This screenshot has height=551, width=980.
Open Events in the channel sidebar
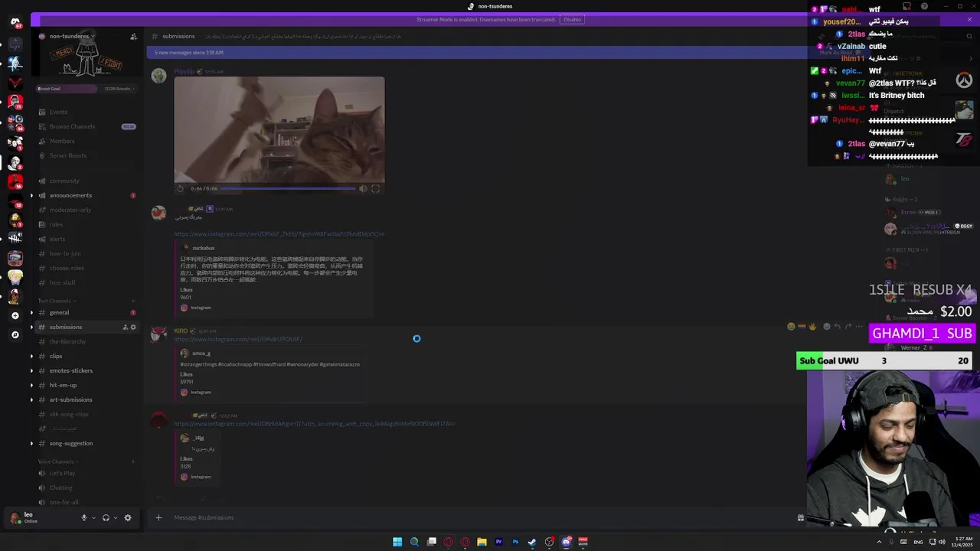[87, 112]
